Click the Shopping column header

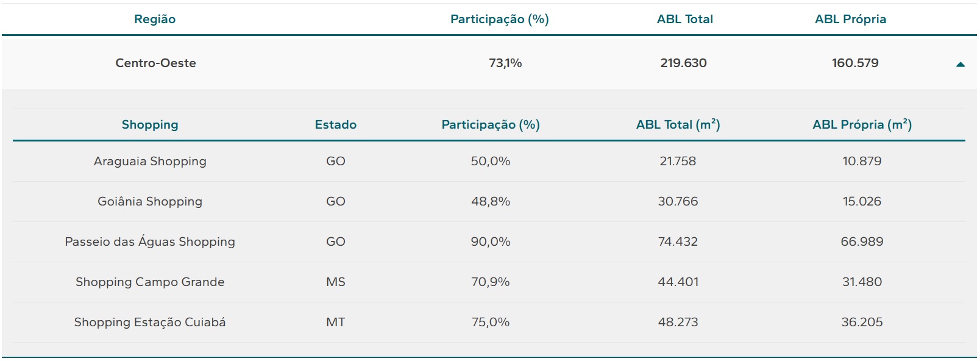click(x=150, y=124)
